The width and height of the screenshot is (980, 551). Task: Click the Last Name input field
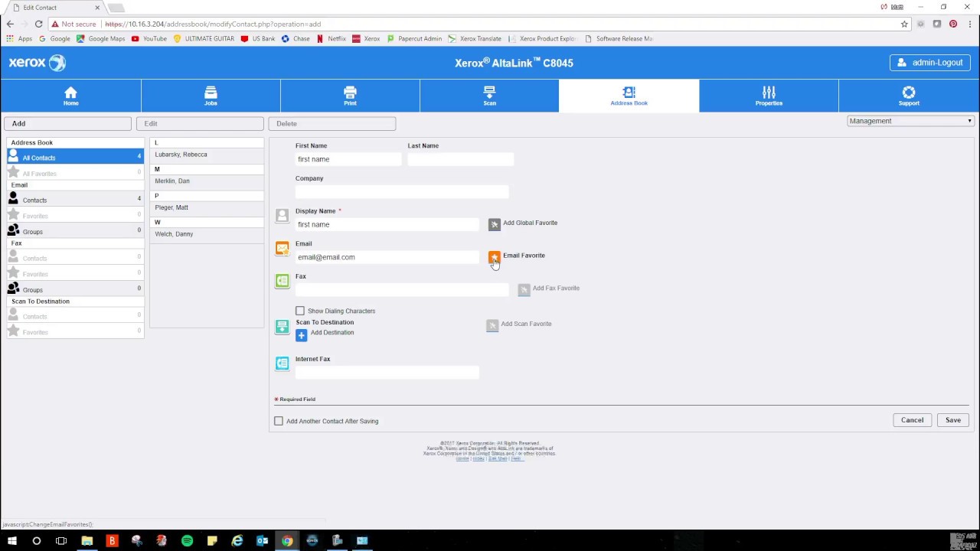460,159
